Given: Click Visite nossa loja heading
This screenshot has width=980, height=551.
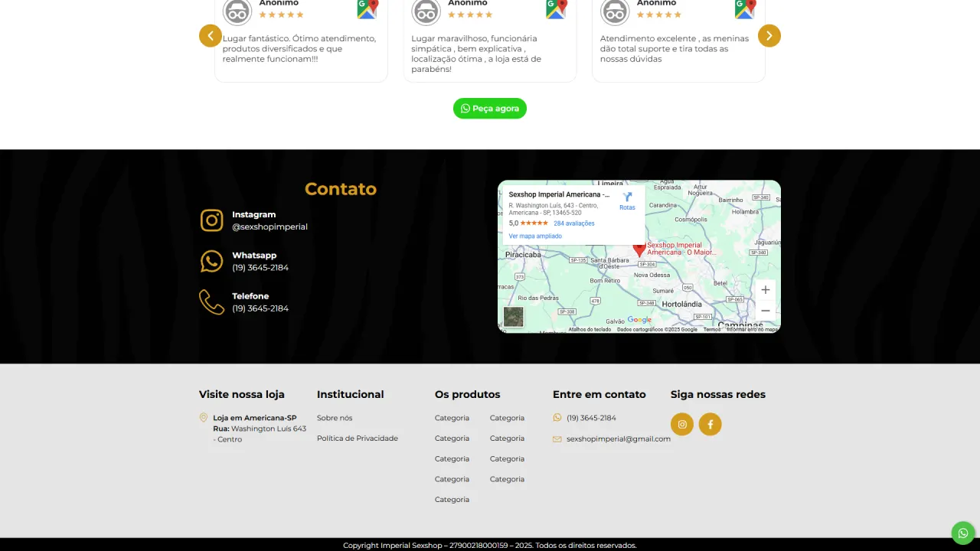Looking at the screenshot, I should point(242,395).
